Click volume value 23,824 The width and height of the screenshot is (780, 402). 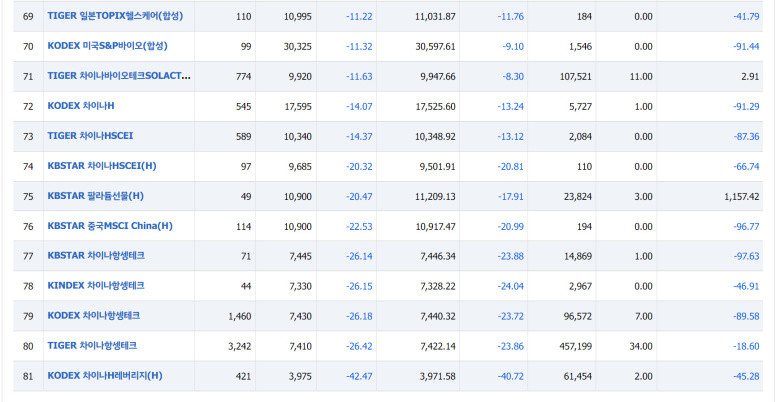(x=578, y=197)
